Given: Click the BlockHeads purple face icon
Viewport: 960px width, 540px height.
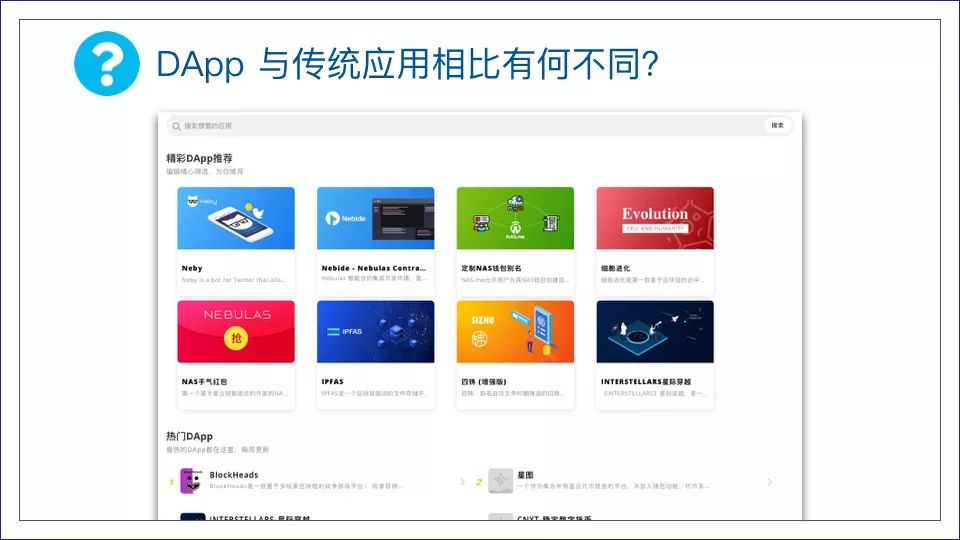Looking at the screenshot, I should coord(191,481).
